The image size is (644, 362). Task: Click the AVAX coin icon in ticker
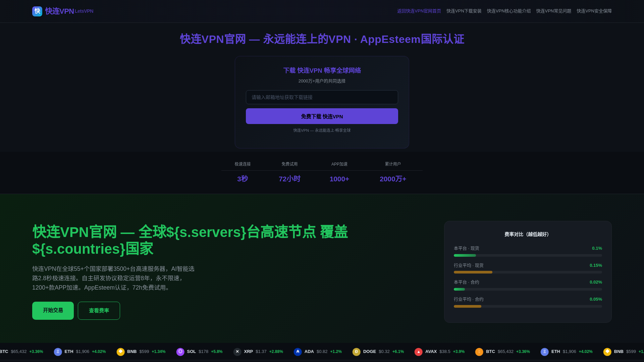pyautogui.click(x=419, y=352)
